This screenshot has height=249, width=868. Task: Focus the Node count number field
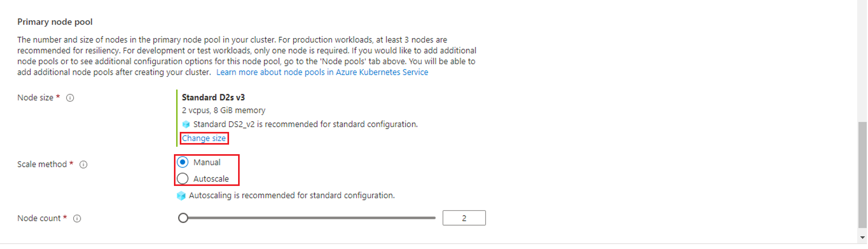click(x=464, y=218)
